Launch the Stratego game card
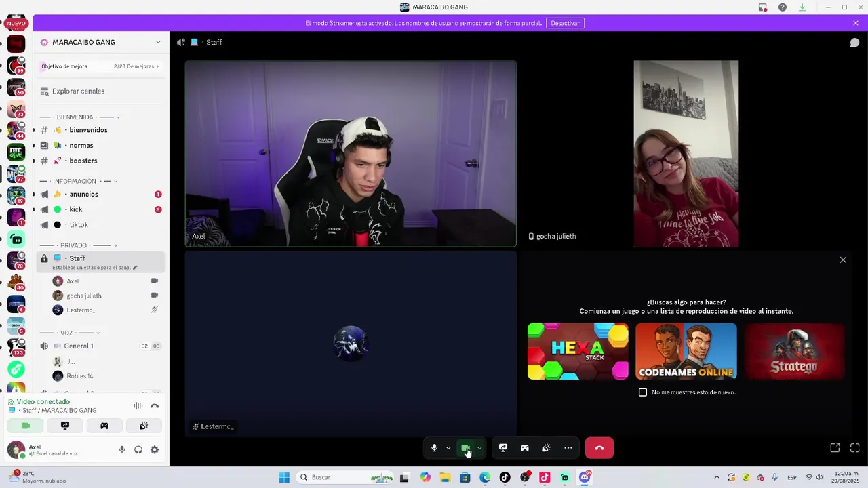868x488 pixels. (794, 351)
